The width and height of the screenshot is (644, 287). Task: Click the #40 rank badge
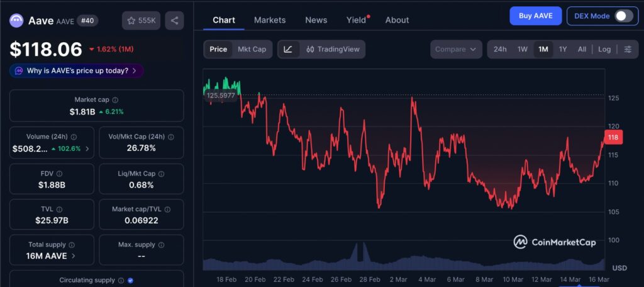coord(87,21)
